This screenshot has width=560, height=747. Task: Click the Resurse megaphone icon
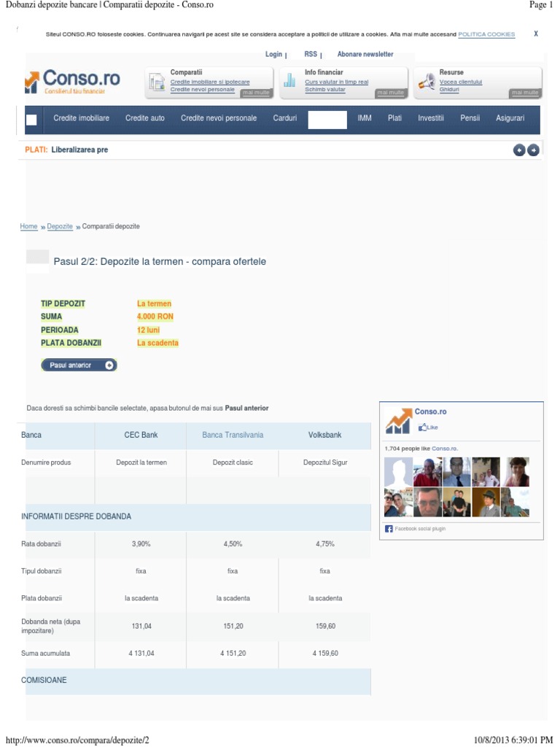(426, 82)
